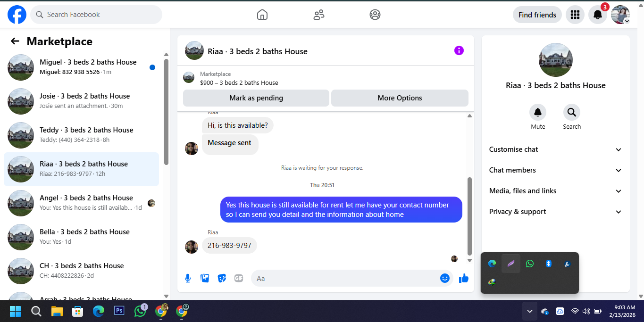Open Josie's conversation in Marketplace list
Image resolution: width=644 pixels, height=322 pixels.
81,101
